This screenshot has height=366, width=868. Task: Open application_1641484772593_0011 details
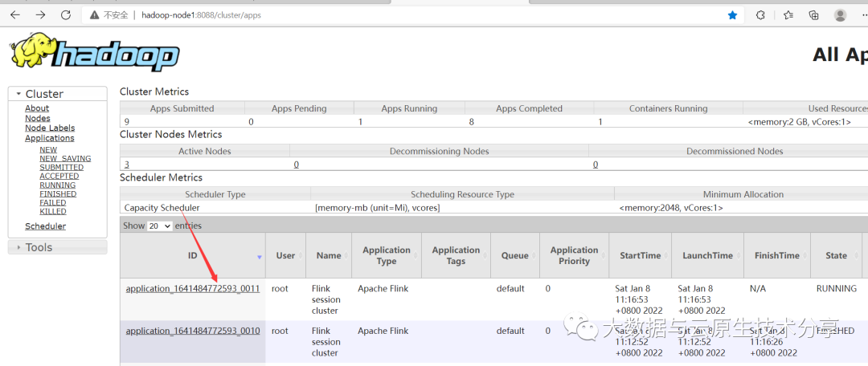[193, 289]
